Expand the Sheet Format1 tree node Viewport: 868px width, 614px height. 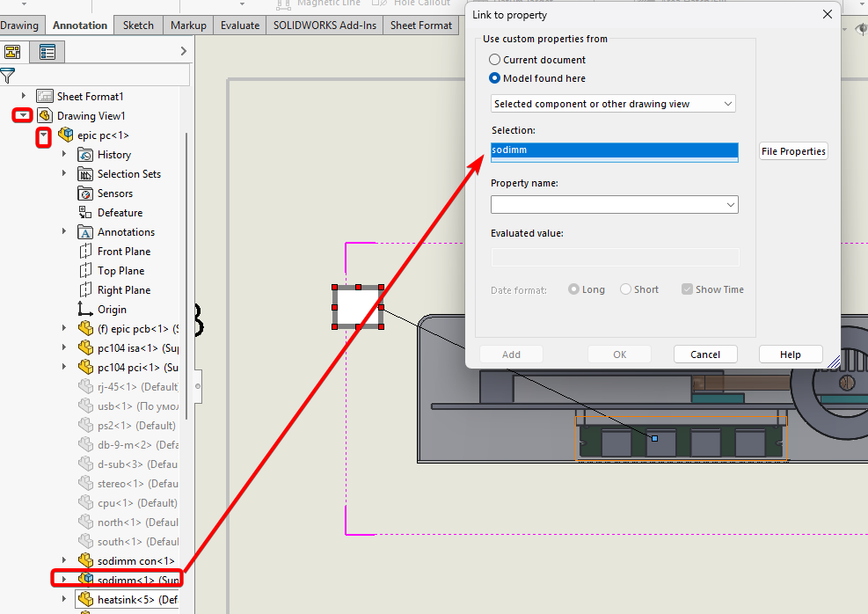tap(23, 96)
